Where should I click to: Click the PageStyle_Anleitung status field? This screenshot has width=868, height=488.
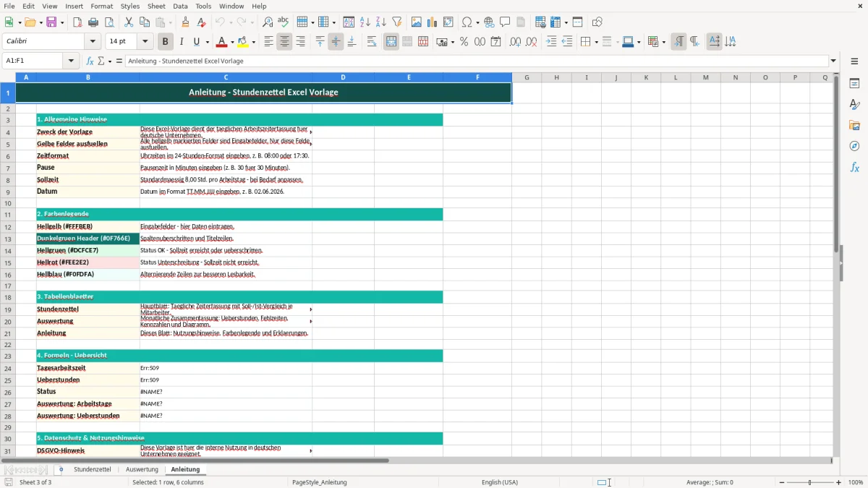(x=320, y=482)
